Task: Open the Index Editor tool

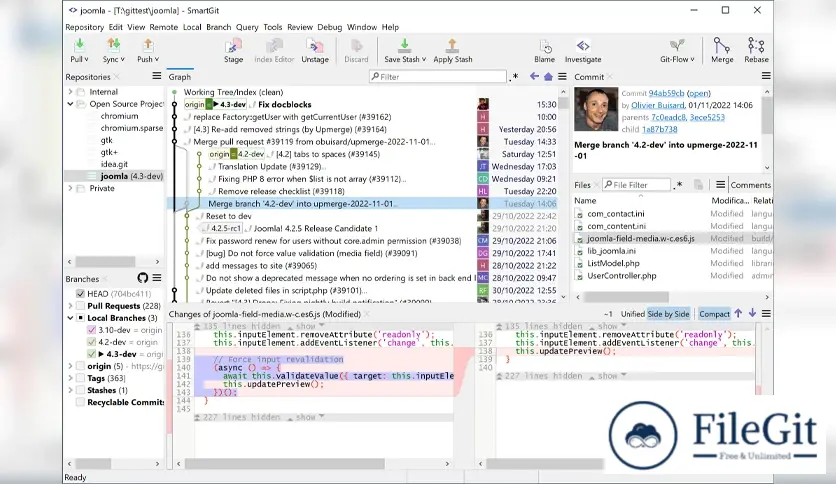Action: [274, 51]
